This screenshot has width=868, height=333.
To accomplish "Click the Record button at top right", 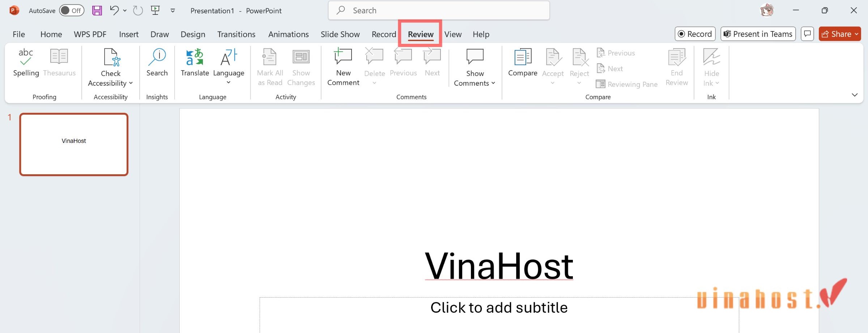I will [695, 34].
